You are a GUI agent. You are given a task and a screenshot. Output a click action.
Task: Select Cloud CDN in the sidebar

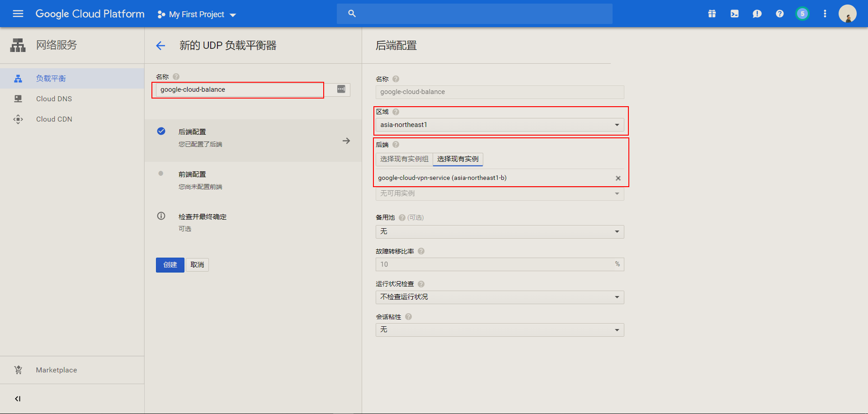coord(72,119)
